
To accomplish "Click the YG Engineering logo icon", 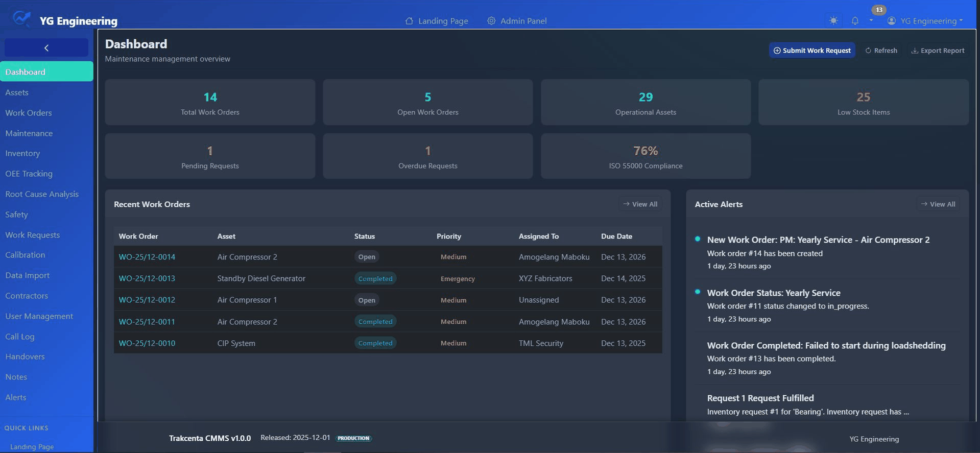I will pyautogui.click(x=21, y=19).
